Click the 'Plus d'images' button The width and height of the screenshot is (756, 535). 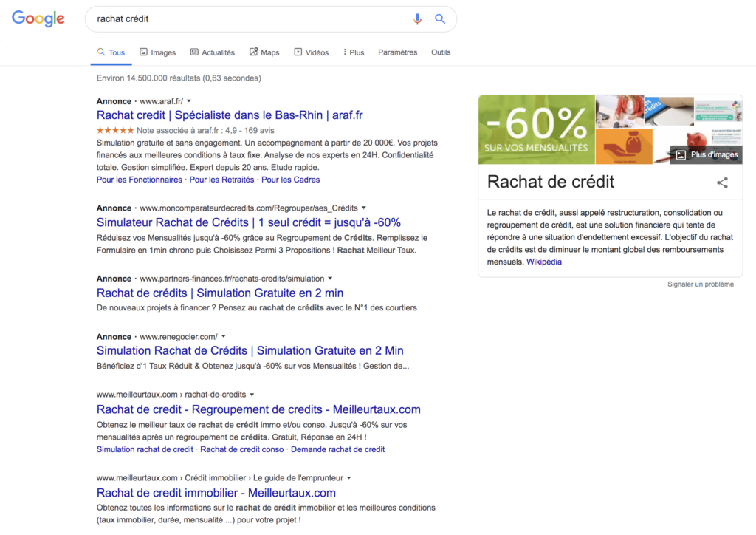[x=707, y=155]
